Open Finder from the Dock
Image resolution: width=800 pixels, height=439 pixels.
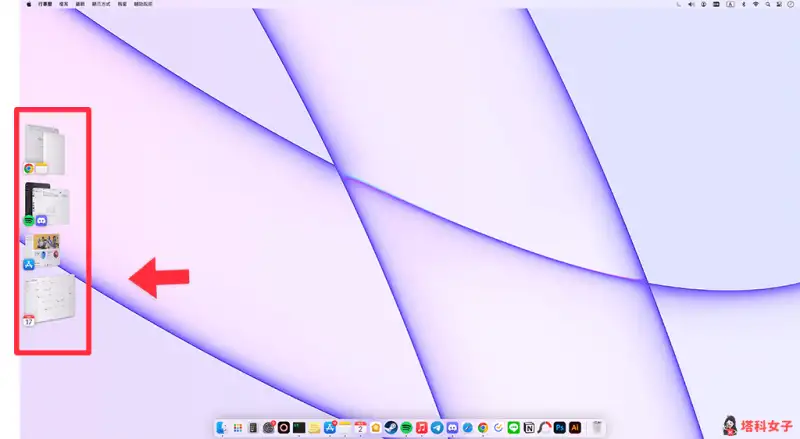(x=221, y=427)
